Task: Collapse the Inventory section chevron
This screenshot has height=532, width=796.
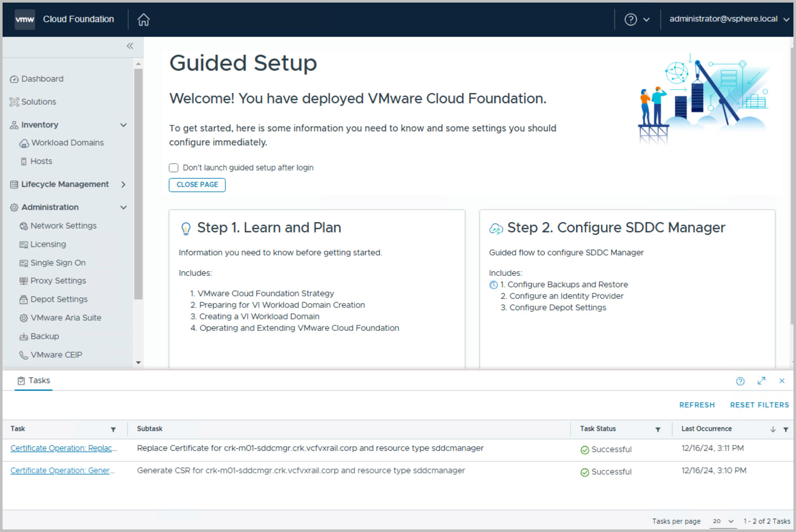Action: click(x=124, y=125)
